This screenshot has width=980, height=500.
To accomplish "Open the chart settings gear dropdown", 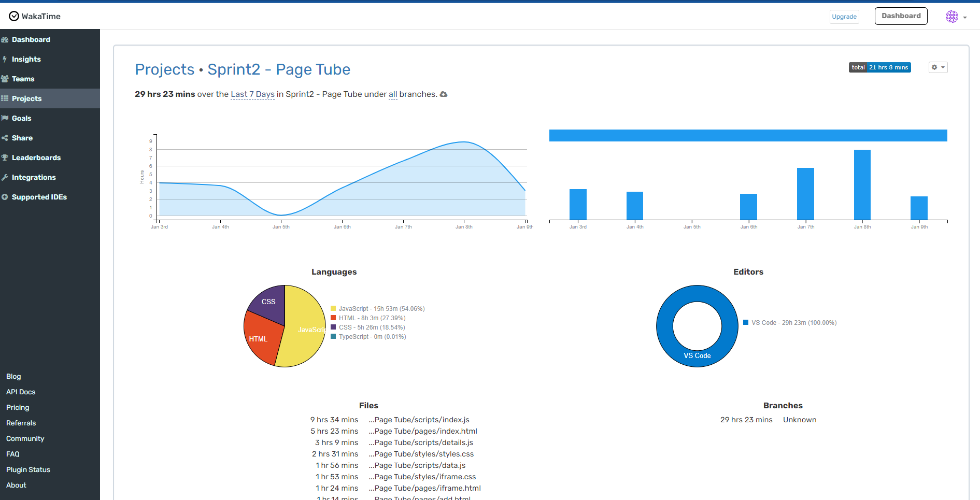I will coord(938,67).
